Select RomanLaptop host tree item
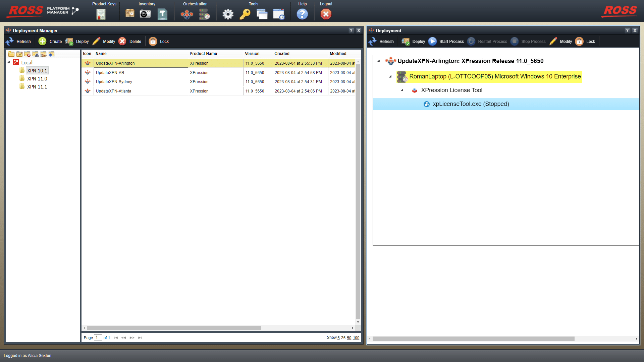 point(489,76)
